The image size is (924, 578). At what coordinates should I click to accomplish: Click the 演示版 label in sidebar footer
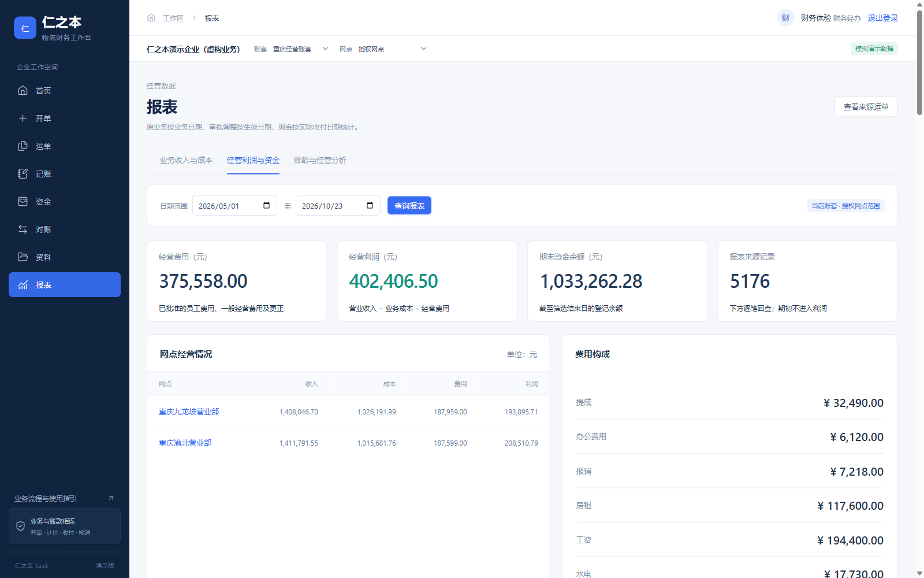tap(105, 565)
